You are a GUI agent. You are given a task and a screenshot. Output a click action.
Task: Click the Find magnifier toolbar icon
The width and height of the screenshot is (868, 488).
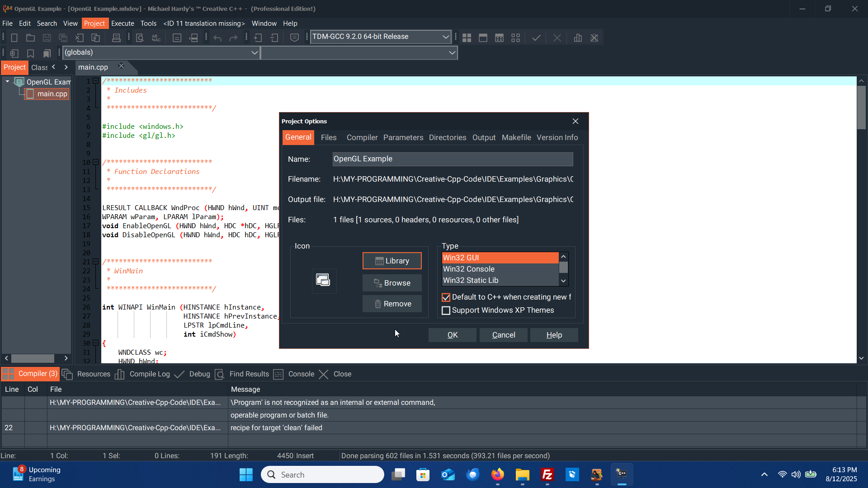pyautogui.click(x=140, y=38)
